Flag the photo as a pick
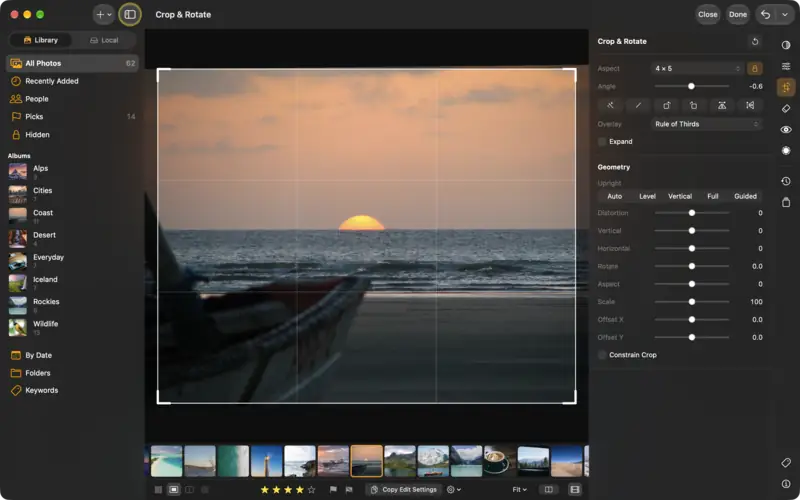 click(333, 489)
